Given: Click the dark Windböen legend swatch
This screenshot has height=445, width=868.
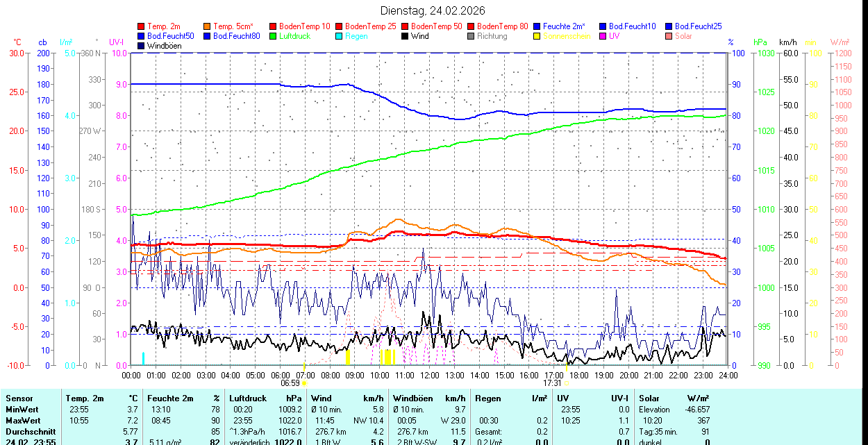Looking at the screenshot, I should tap(142, 46).
